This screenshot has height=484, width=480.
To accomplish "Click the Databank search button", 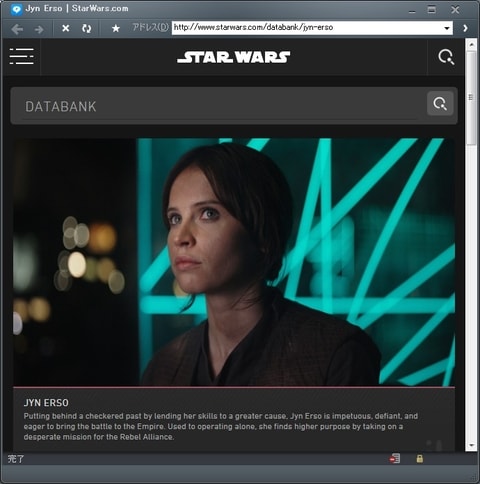I will (440, 104).
